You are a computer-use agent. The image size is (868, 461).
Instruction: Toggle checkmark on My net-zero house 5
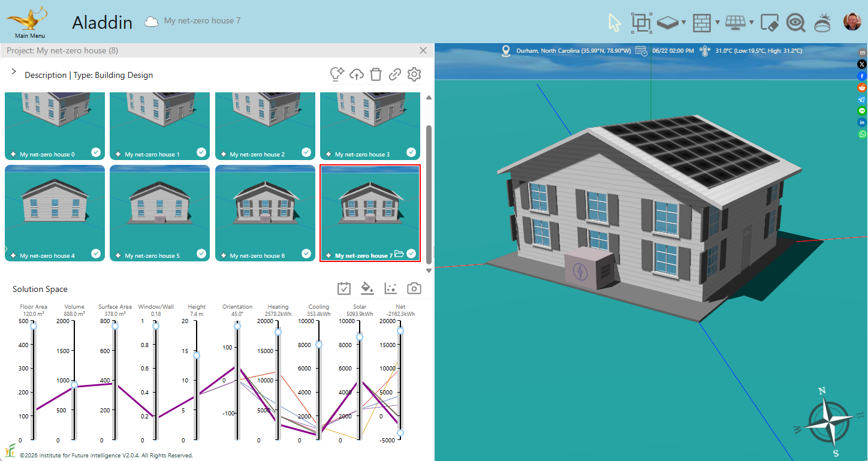[x=201, y=254]
